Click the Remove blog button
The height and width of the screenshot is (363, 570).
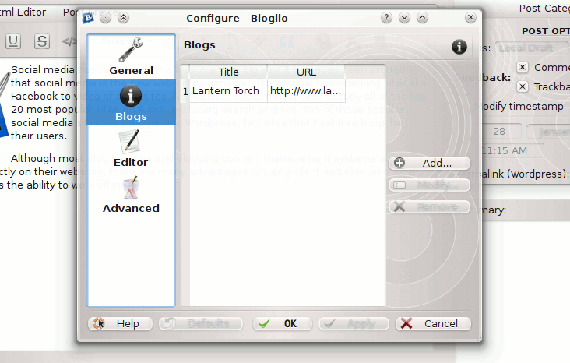click(x=429, y=207)
